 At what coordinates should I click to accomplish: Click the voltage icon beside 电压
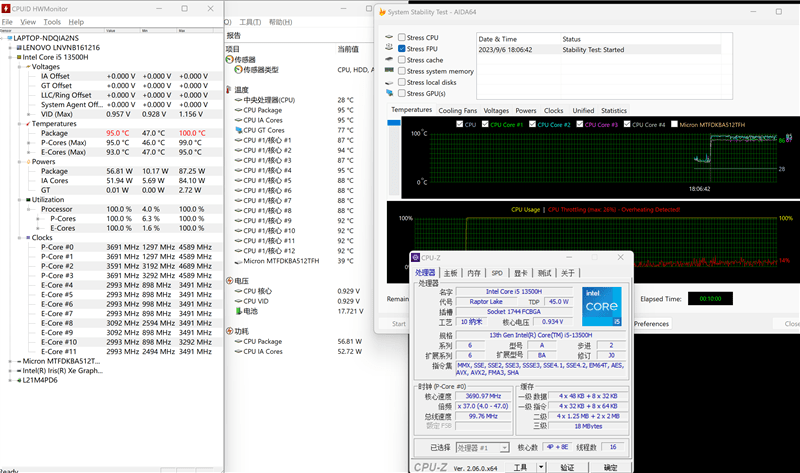(x=230, y=281)
